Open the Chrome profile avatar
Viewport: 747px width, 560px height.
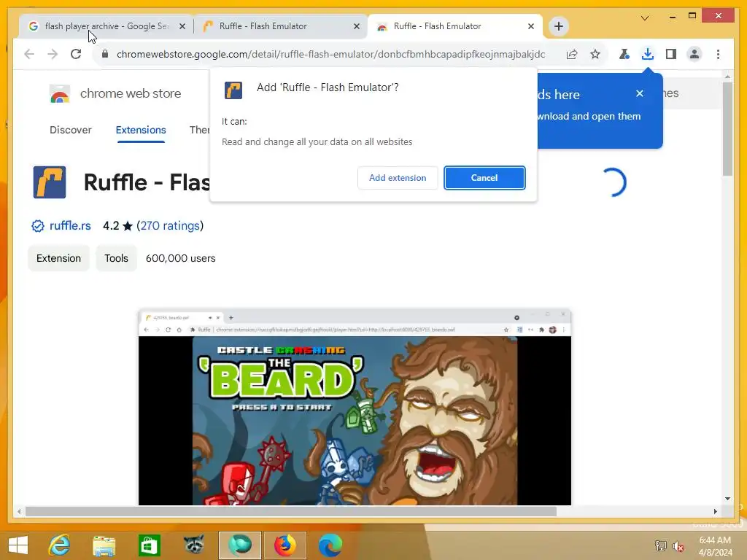[694, 54]
